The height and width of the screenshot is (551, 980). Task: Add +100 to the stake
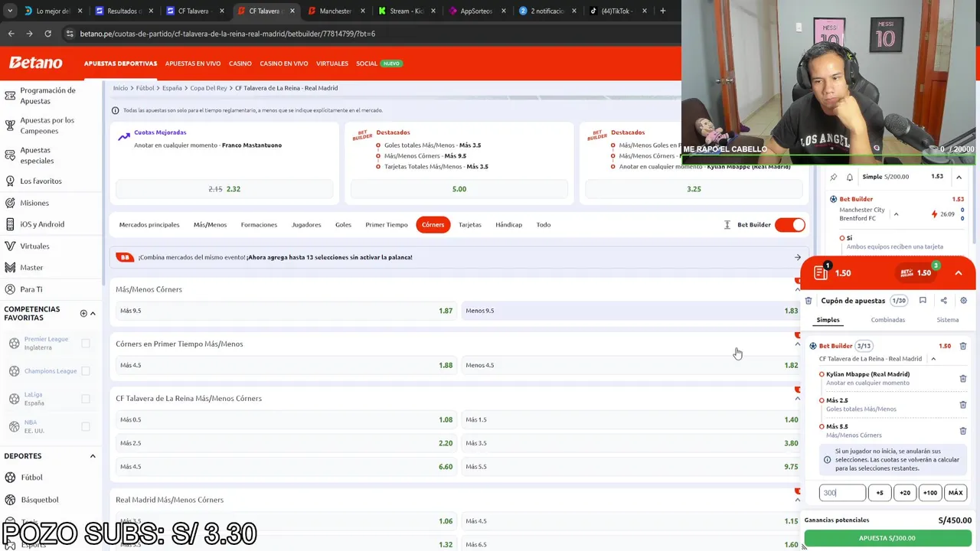929,493
